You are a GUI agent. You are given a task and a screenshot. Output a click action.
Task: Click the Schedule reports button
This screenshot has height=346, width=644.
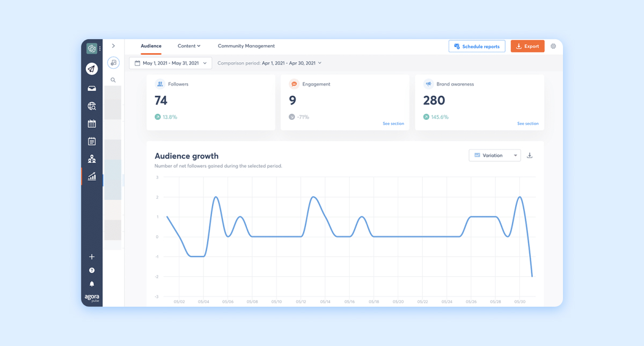point(477,46)
